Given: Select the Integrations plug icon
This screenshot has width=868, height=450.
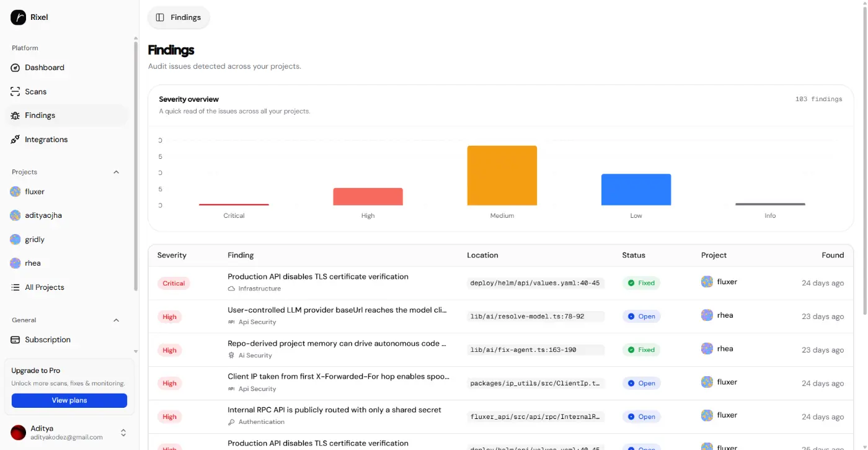Looking at the screenshot, I should pos(15,140).
